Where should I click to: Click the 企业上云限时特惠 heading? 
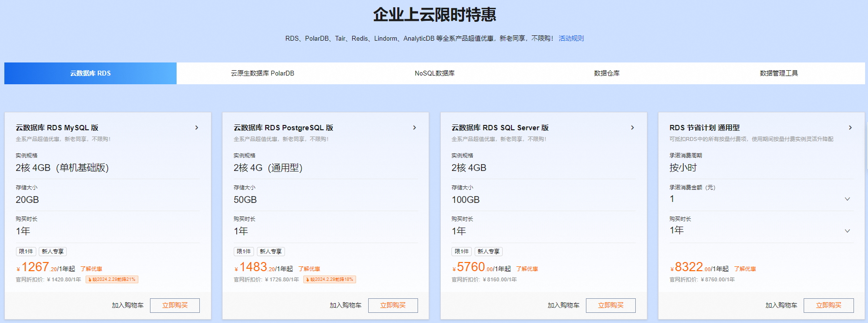tap(434, 15)
